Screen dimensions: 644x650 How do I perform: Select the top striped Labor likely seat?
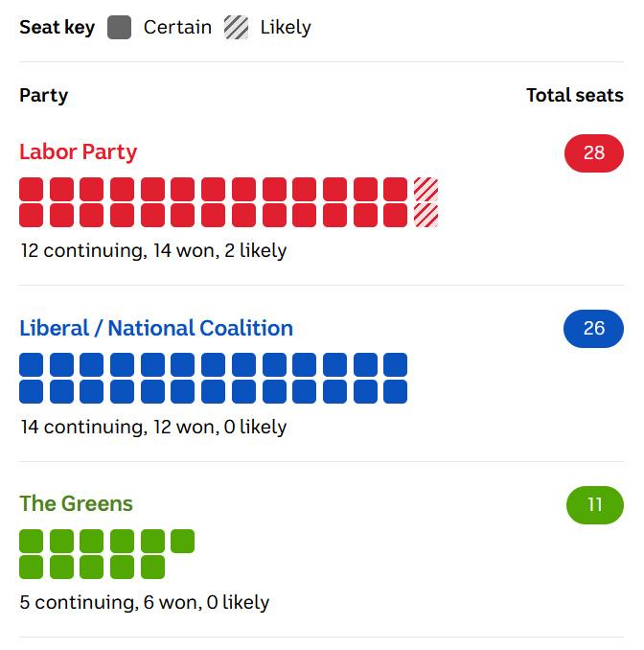point(426,190)
